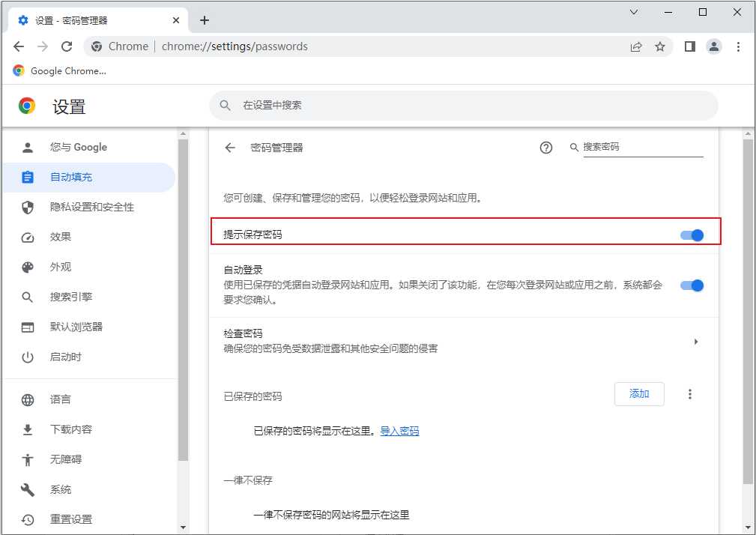Open Google Chrome bookmark in bookmarks bar
The height and width of the screenshot is (535, 756).
[60, 71]
